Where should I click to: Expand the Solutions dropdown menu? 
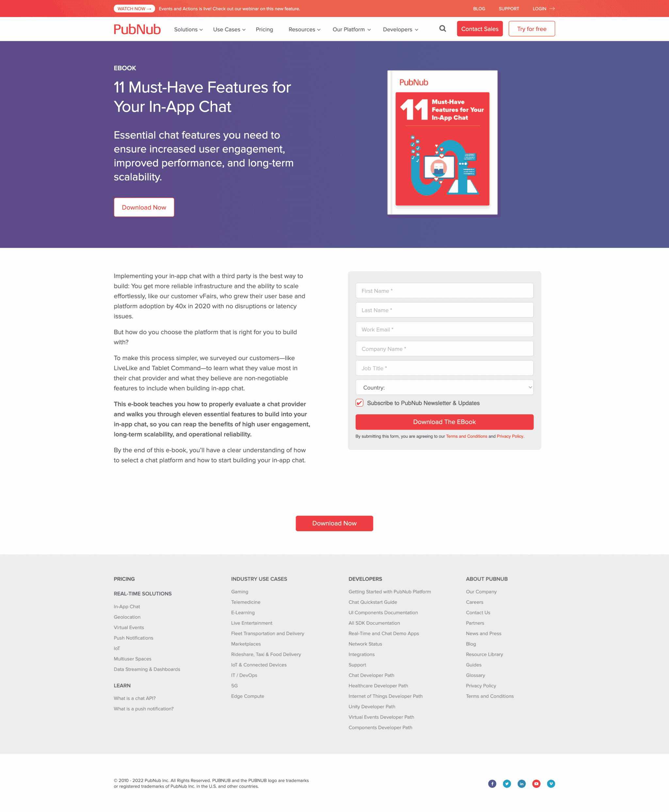[188, 29]
